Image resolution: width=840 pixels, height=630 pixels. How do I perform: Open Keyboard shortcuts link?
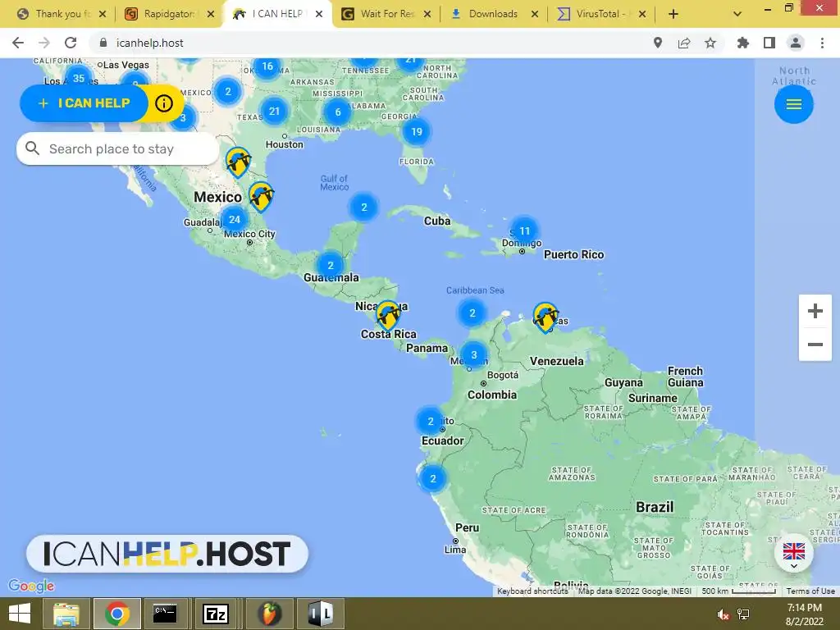(532, 591)
